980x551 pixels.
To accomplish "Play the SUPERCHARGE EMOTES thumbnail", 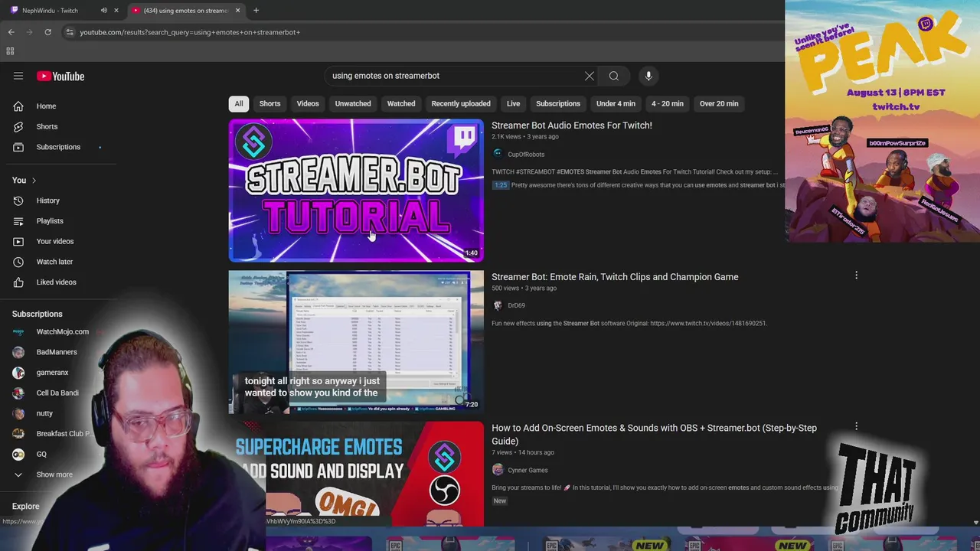I will [356, 474].
